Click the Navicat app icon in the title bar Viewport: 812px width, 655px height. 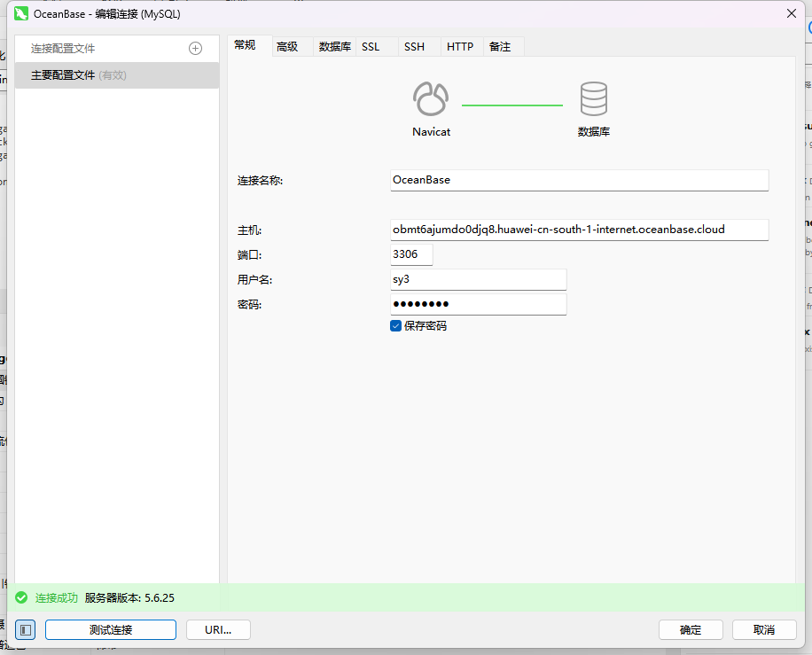click(21, 14)
